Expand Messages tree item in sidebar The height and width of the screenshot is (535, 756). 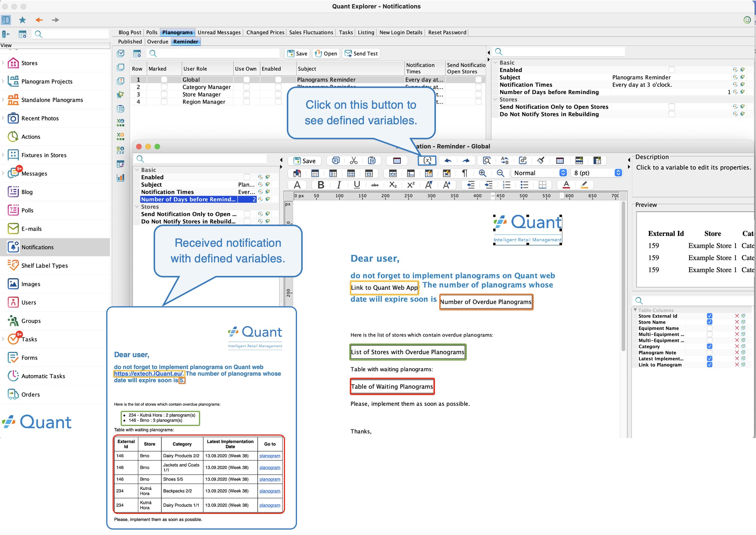tap(3, 173)
